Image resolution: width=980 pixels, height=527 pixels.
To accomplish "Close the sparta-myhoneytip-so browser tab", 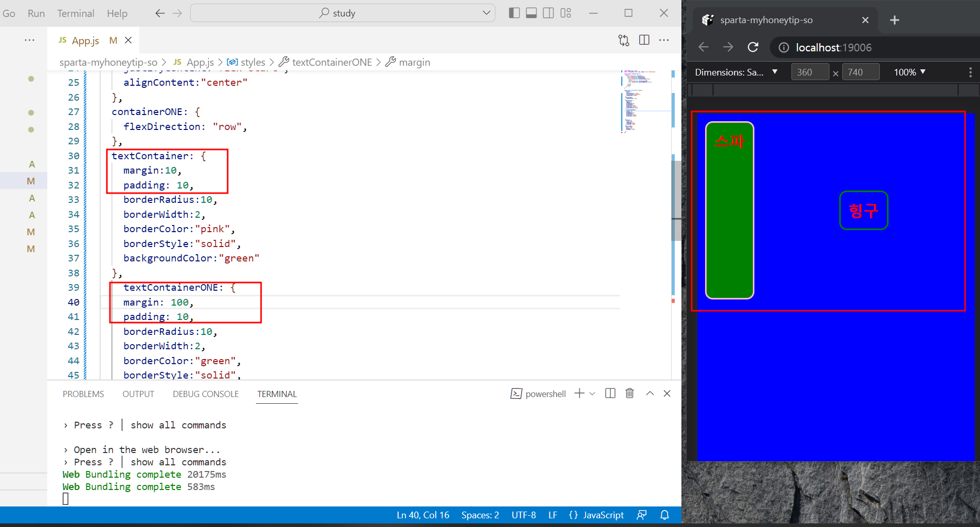I will tap(865, 20).
